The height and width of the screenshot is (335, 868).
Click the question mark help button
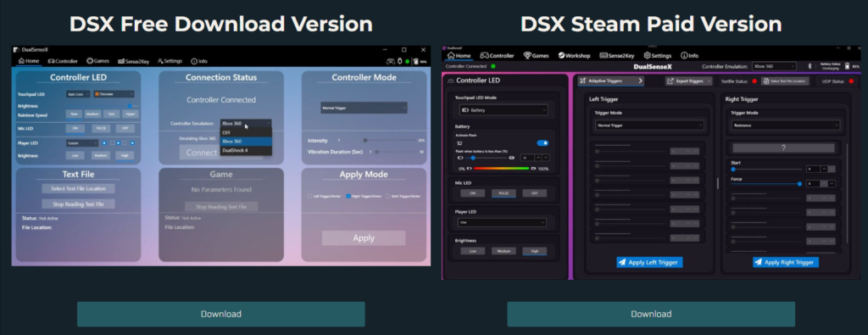(783, 148)
